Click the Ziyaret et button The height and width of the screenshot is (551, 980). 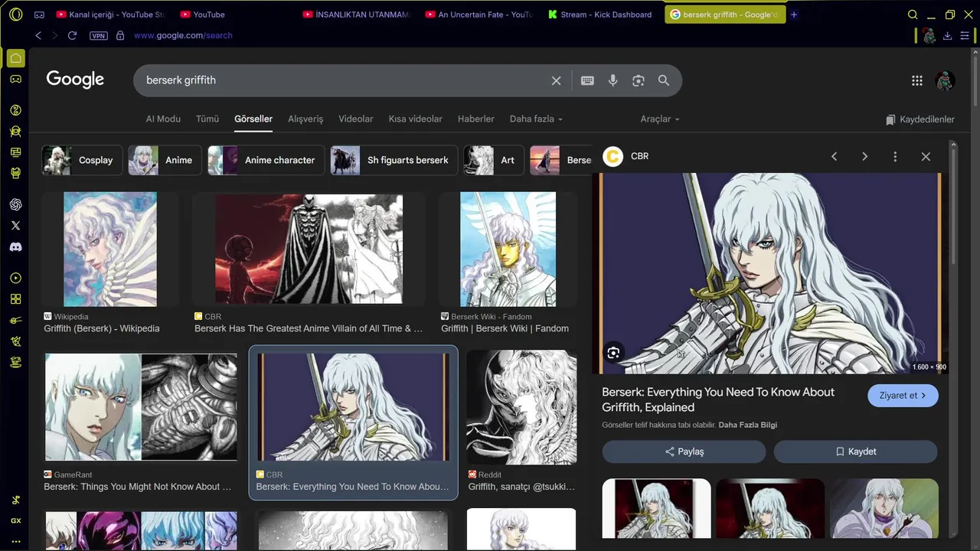pos(903,396)
